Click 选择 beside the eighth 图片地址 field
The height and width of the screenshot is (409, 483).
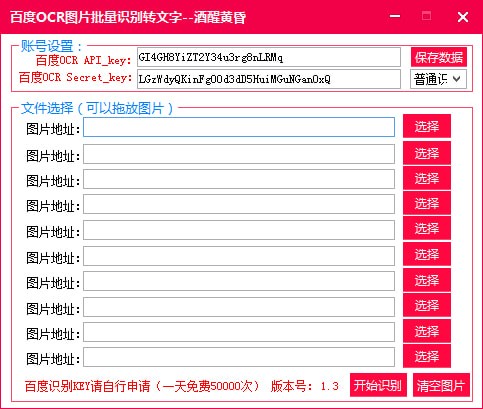pyautogui.click(x=427, y=305)
